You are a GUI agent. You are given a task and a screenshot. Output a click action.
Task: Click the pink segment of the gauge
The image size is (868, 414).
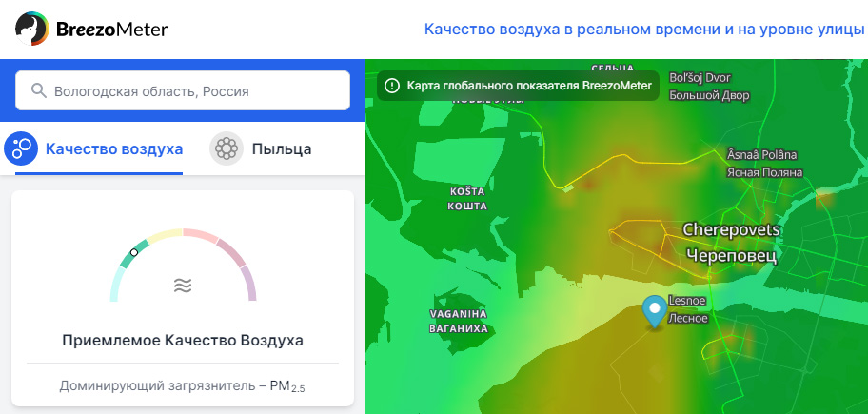[x=201, y=234]
